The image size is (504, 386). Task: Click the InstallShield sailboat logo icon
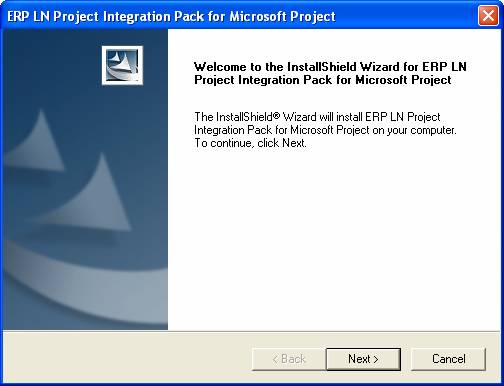122,65
